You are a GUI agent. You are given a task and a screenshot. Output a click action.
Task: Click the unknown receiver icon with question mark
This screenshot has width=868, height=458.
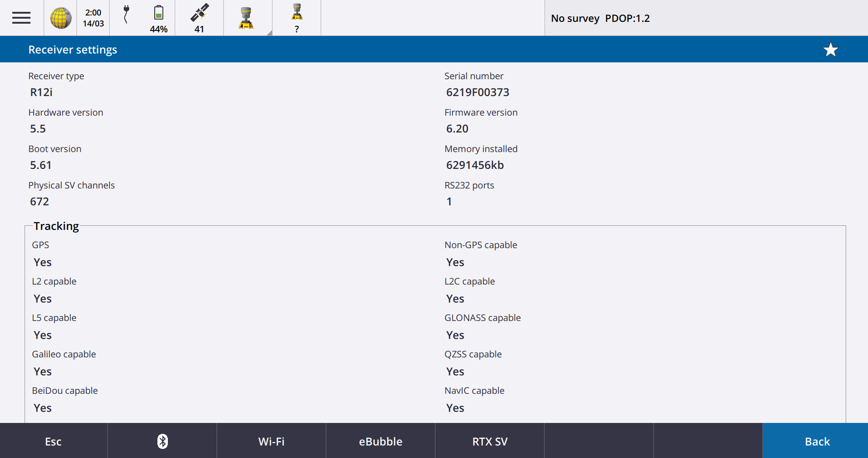(x=297, y=18)
